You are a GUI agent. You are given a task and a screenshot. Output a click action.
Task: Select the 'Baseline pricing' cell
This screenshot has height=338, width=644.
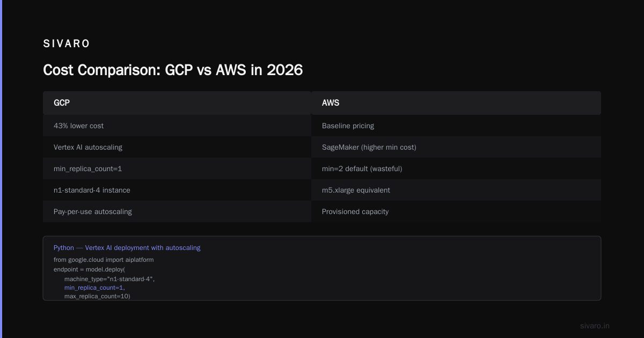coord(456,126)
